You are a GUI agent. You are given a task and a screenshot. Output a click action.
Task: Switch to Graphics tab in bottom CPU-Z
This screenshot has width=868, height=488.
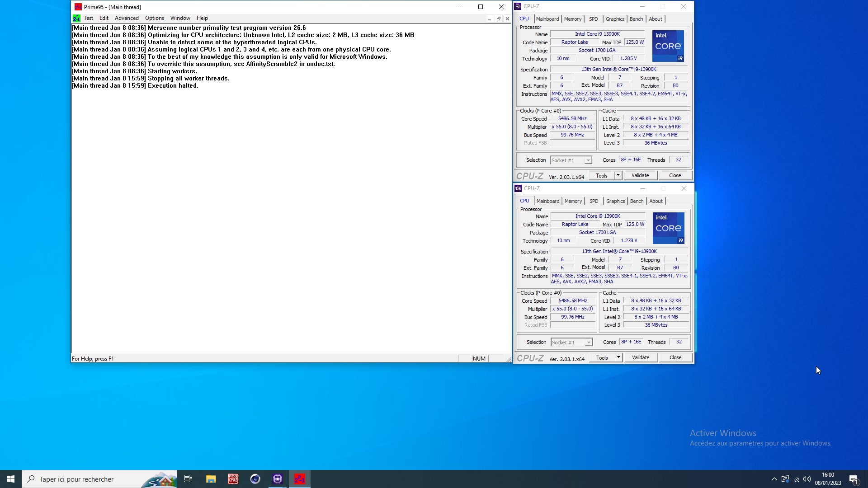click(616, 201)
